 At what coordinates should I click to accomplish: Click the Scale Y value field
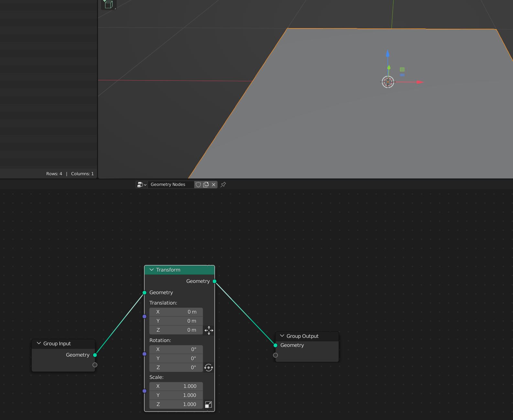176,395
